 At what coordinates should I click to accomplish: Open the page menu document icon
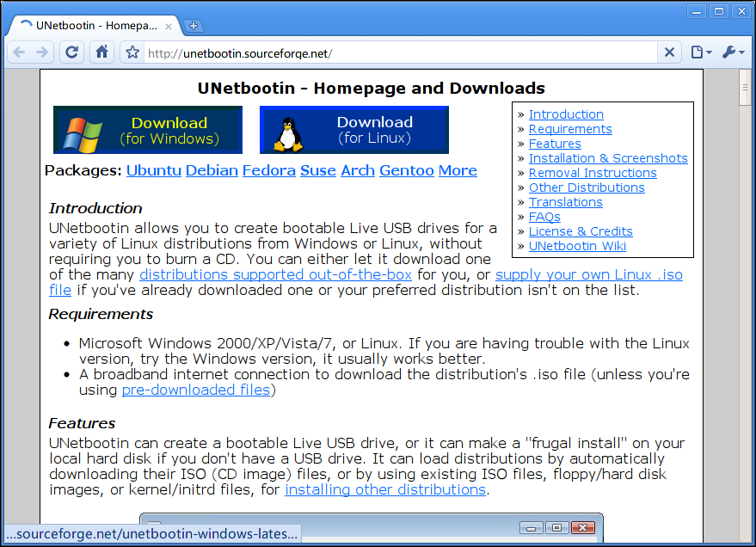(x=701, y=52)
